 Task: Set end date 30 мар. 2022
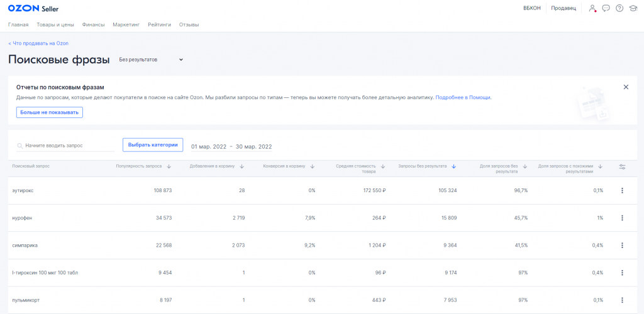point(253,146)
